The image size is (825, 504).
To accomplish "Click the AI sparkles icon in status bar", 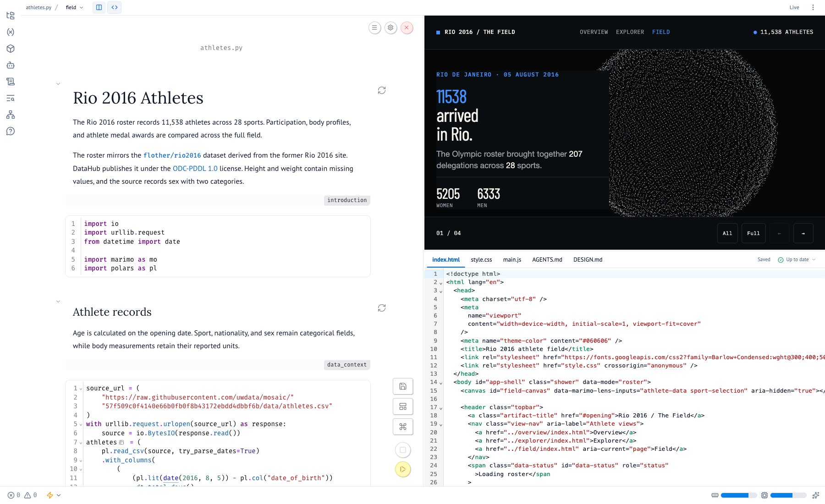I will (816, 495).
